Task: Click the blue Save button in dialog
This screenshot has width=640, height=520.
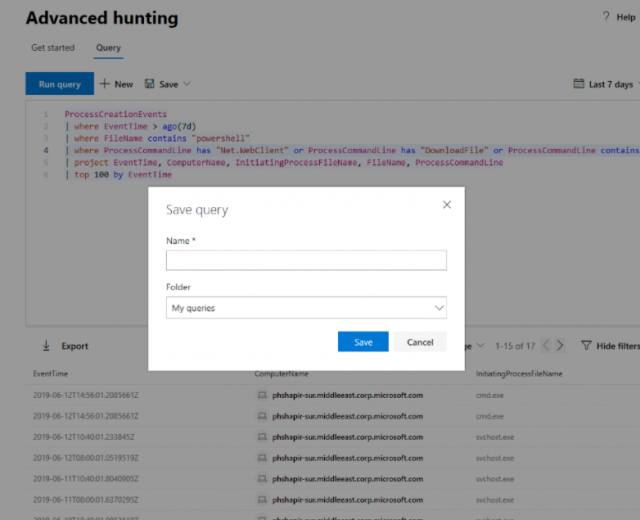Action: point(363,342)
